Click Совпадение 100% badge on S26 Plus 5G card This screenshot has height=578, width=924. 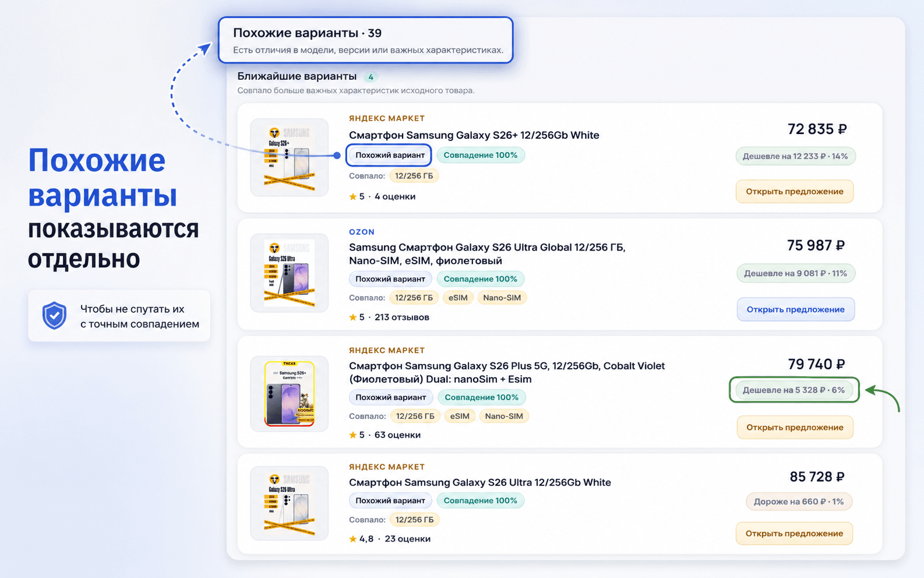[x=482, y=397]
